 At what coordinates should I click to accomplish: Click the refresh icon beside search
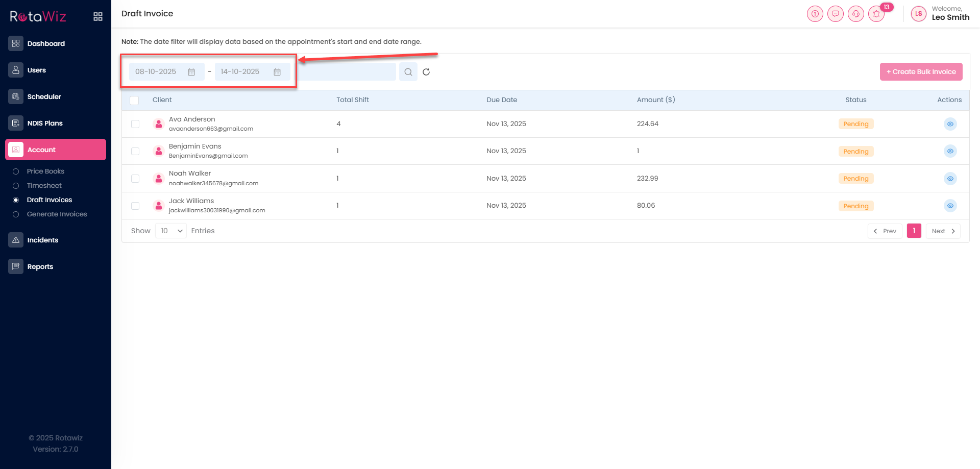coord(426,72)
